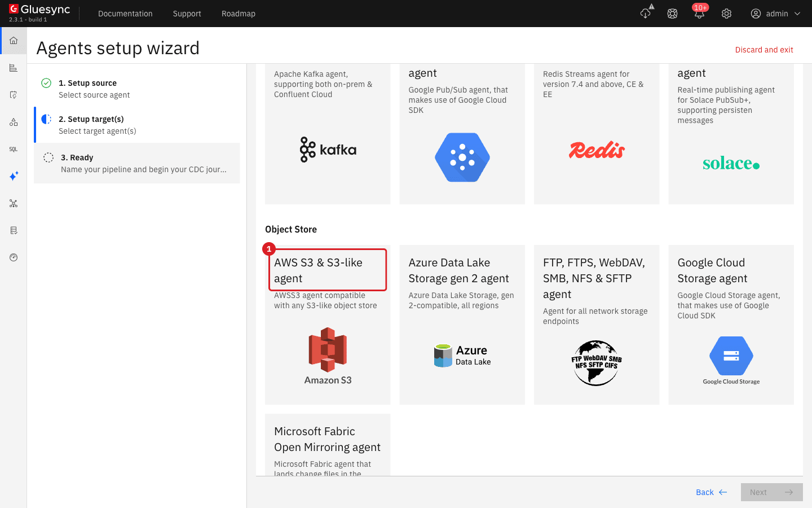Pick Microsoft Fabric Open Mirroring agent
Viewport: 812px width, 508px height.
point(328,445)
